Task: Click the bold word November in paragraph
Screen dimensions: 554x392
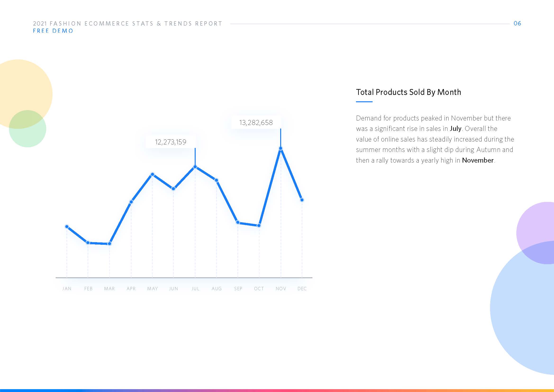Action: pos(478,160)
